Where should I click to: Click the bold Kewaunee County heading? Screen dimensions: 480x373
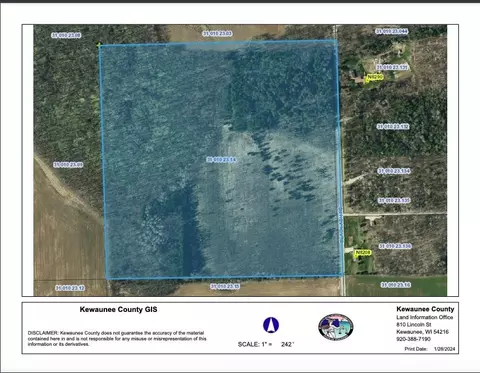[425, 309]
